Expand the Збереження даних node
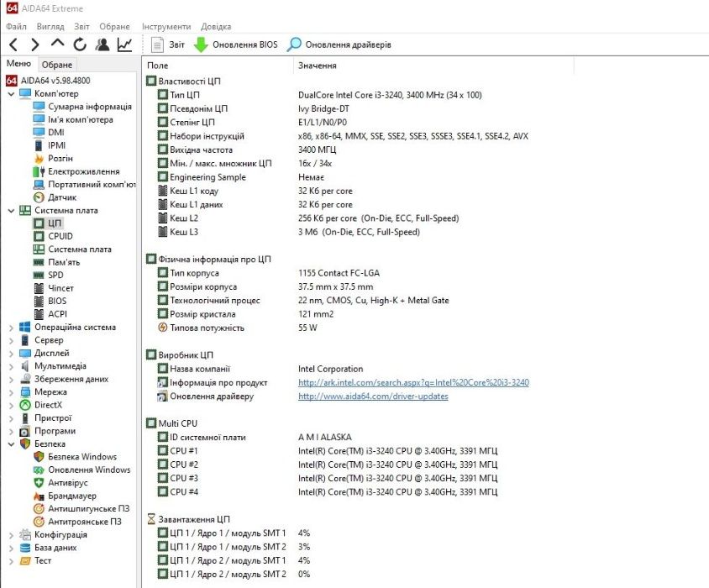 point(11,380)
